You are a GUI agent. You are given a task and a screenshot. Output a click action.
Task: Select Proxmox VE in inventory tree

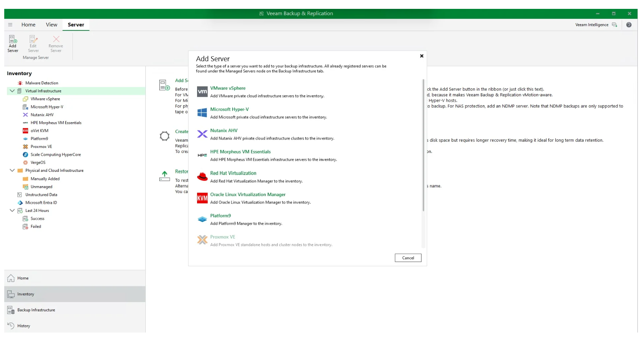click(41, 147)
